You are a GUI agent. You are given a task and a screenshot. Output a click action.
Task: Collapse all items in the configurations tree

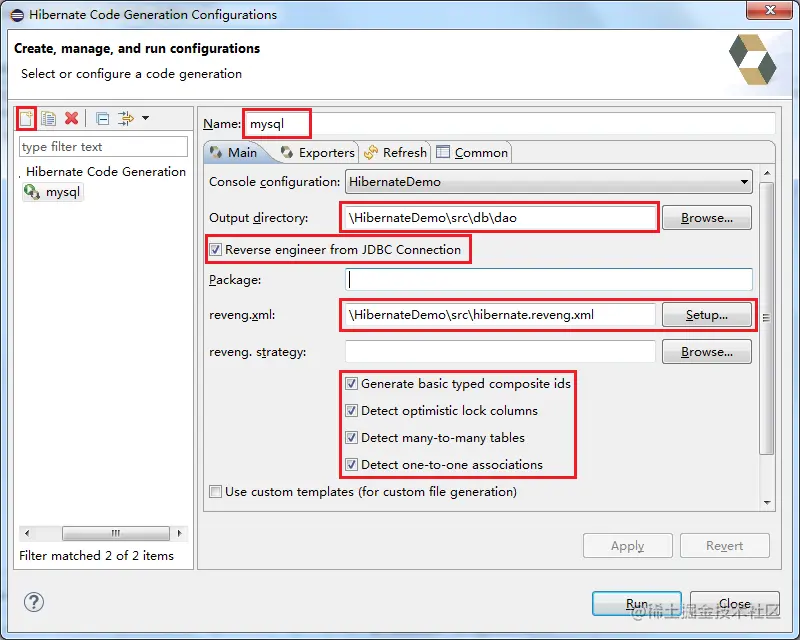pos(102,118)
